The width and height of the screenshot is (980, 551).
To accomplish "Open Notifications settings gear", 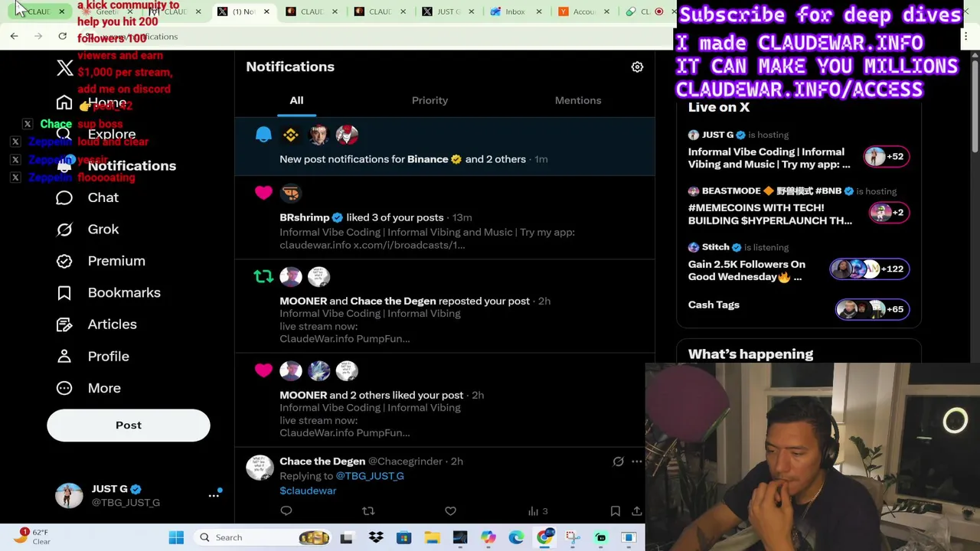I will pyautogui.click(x=637, y=67).
